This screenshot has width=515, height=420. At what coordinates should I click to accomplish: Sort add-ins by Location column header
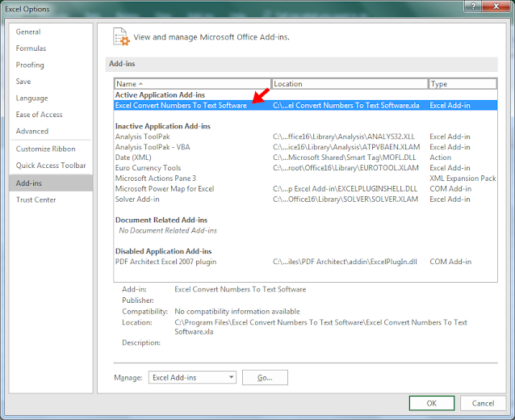click(x=350, y=84)
